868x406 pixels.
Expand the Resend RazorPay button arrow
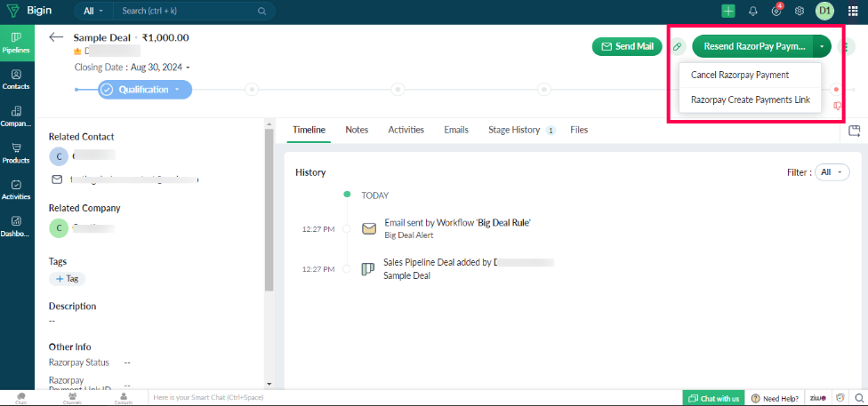[822, 46]
